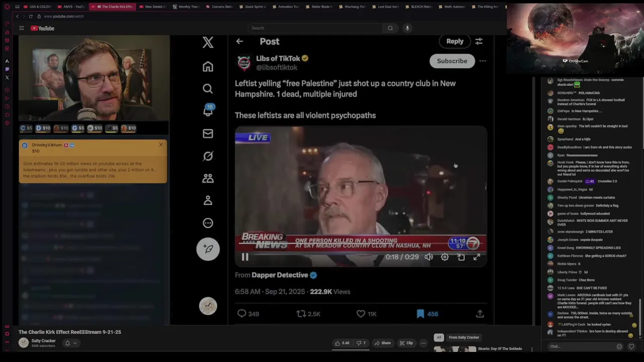Image resolution: width=644 pixels, height=362 pixels.
Task: Click the YouTube search magnifier button
Action: pos(390,28)
